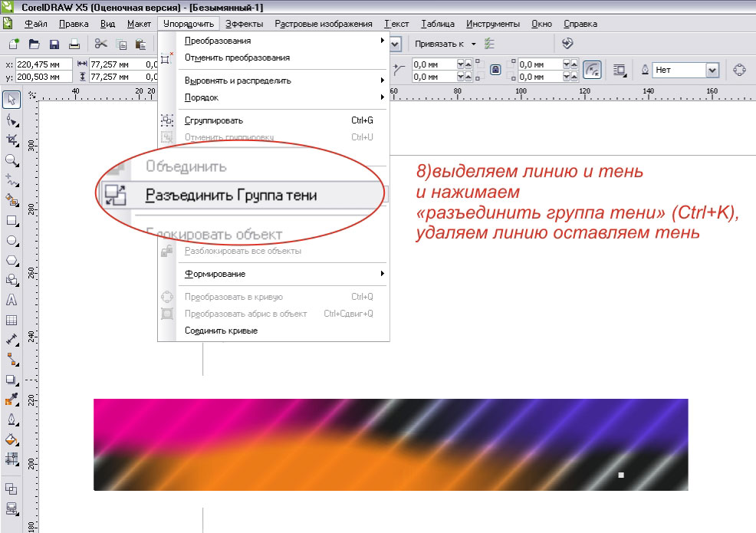Open the Таблица menu

point(438,24)
